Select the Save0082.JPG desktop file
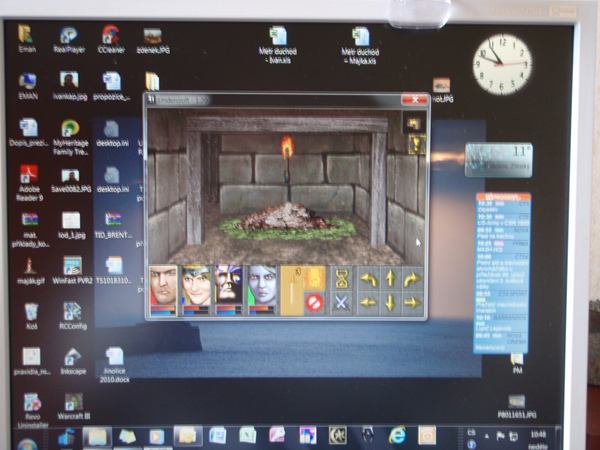The width and height of the screenshot is (600, 450). tap(71, 181)
